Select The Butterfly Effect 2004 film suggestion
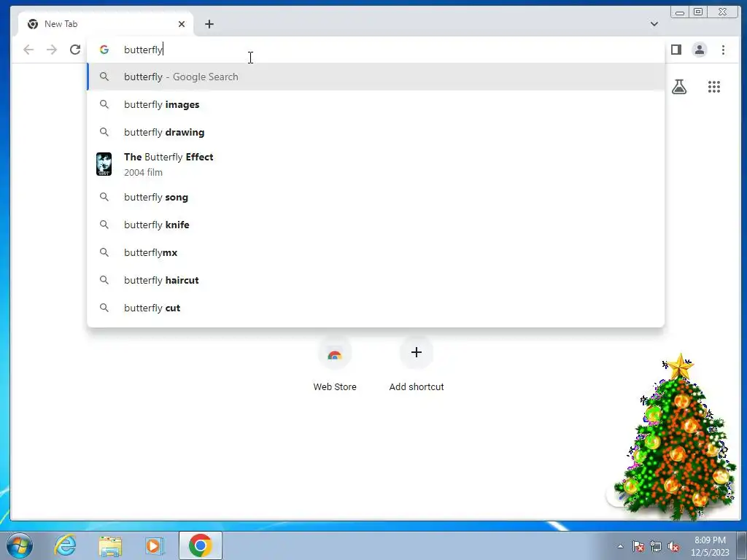747x560 pixels. (x=376, y=164)
